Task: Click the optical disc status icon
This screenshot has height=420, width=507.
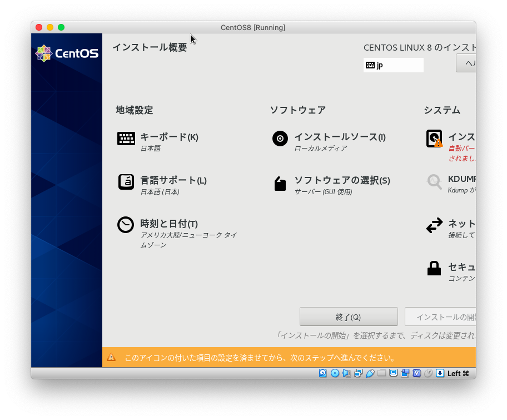Action: tap(335, 373)
